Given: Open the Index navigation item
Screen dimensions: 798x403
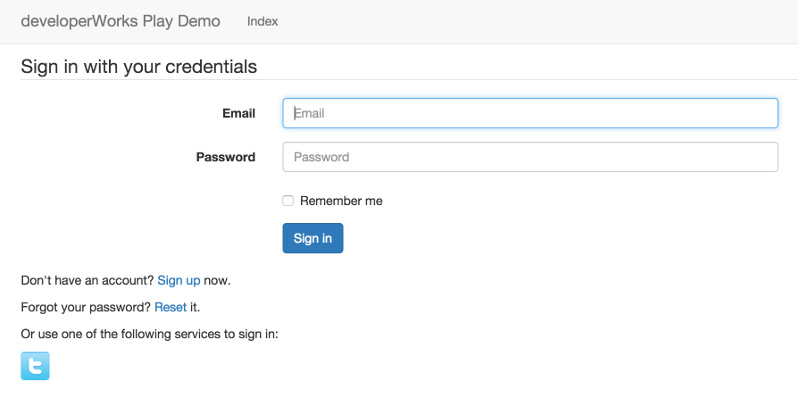Looking at the screenshot, I should pyautogui.click(x=262, y=21).
